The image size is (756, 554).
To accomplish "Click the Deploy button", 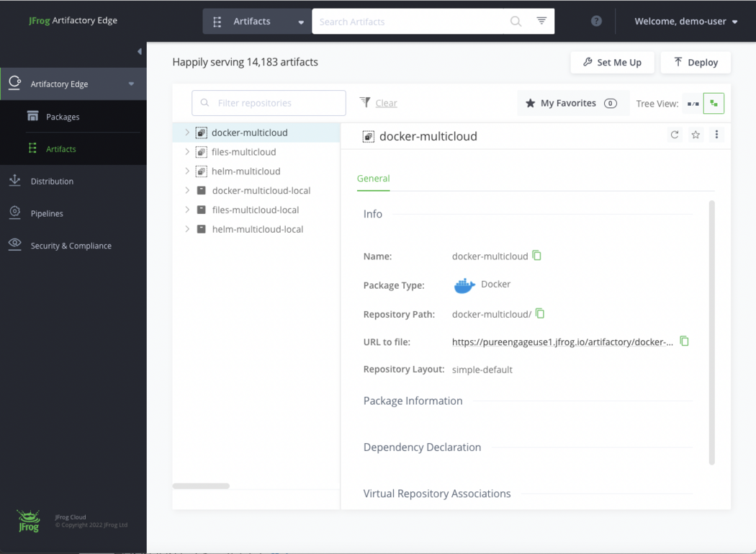I will point(696,62).
